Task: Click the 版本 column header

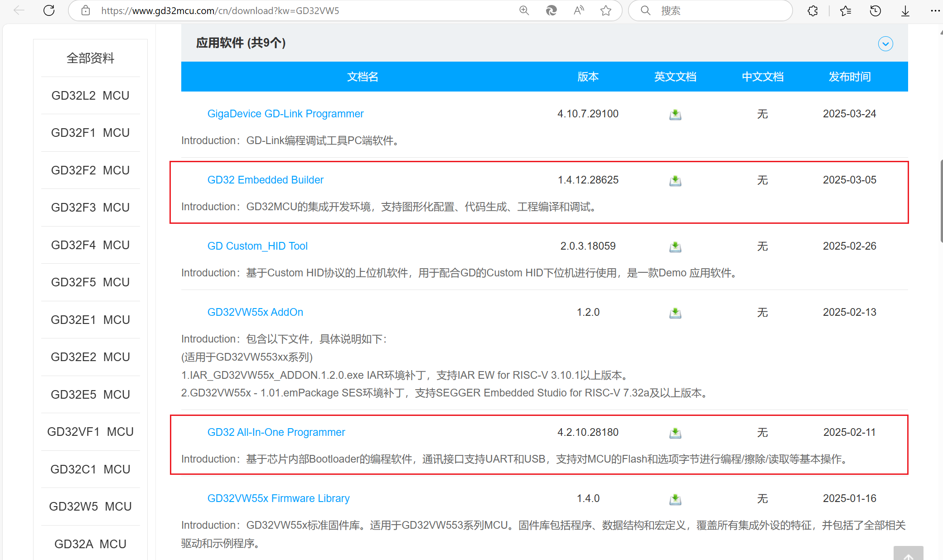Action: pyautogui.click(x=588, y=77)
